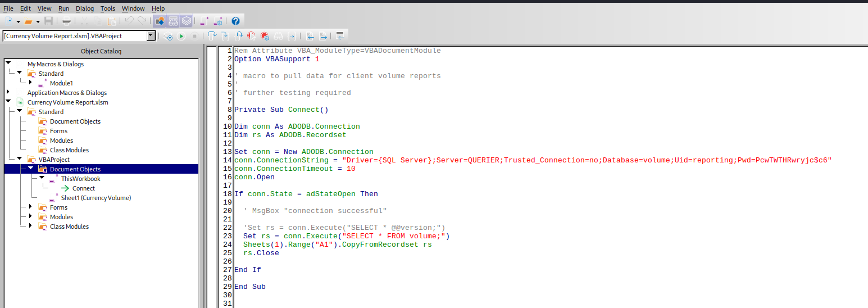Open the Tools menu
Viewport: 868px width, 308px height.
coord(107,8)
